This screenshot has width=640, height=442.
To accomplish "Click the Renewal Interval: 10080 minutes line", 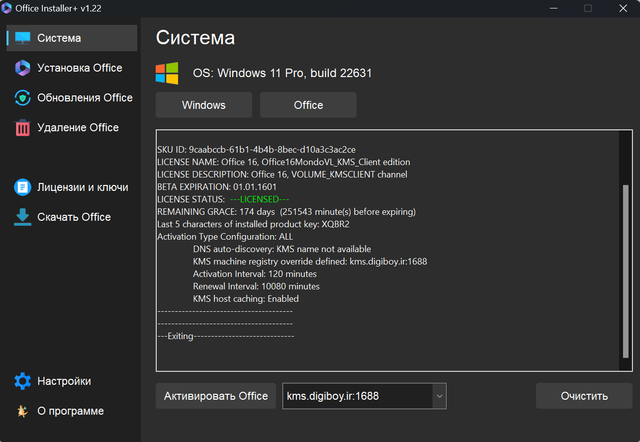I will click(x=256, y=287).
